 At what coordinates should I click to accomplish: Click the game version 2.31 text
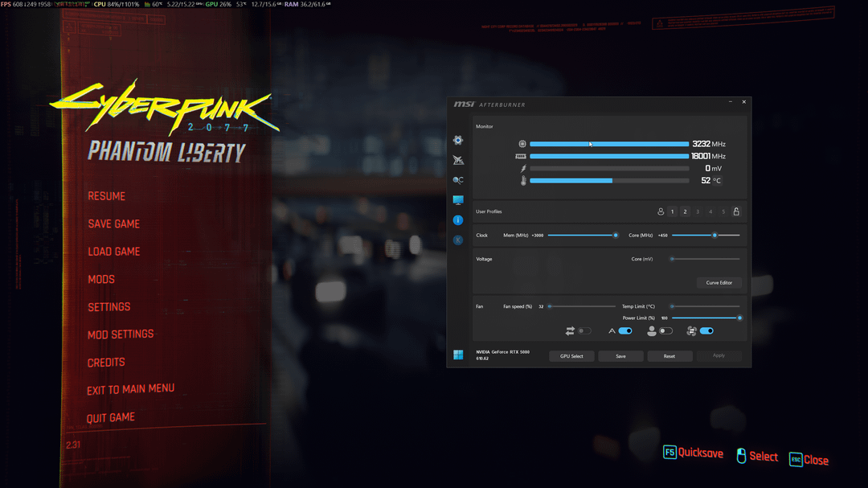tap(73, 445)
